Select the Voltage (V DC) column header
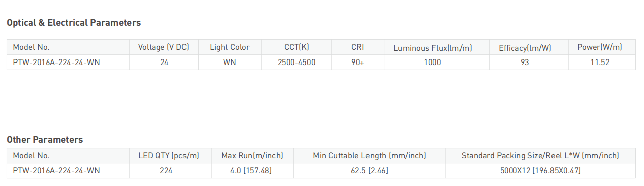The image size is (644, 186). click(163, 47)
